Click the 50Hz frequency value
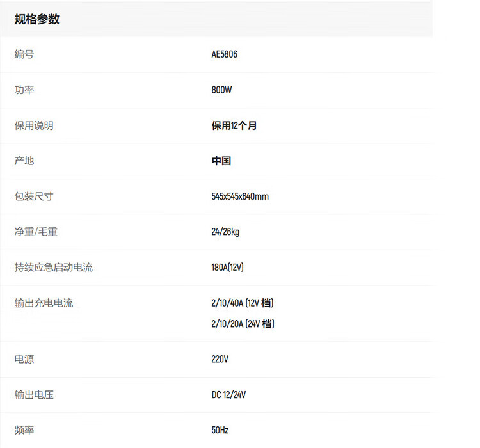Image resolution: width=480 pixels, height=448 pixels. click(x=220, y=430)
